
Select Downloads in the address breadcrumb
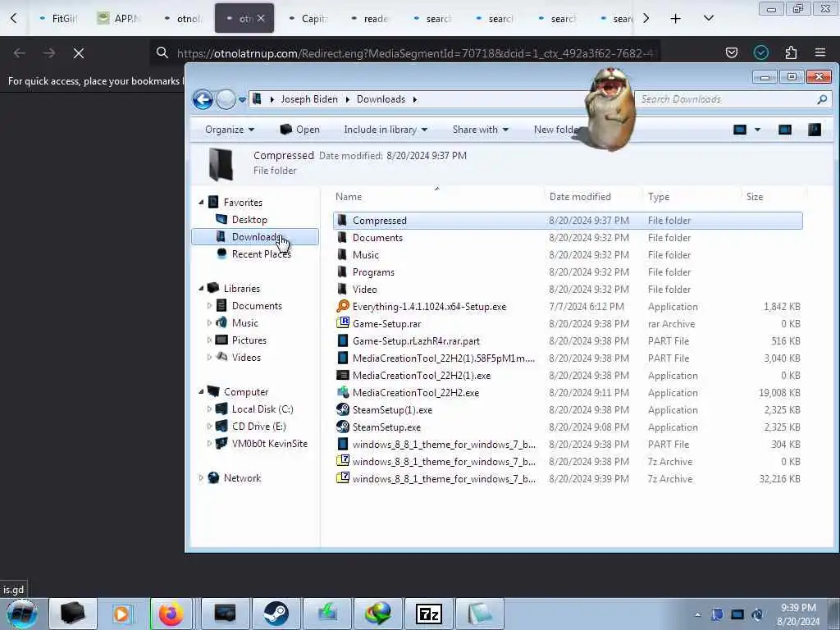click(381, 99)
